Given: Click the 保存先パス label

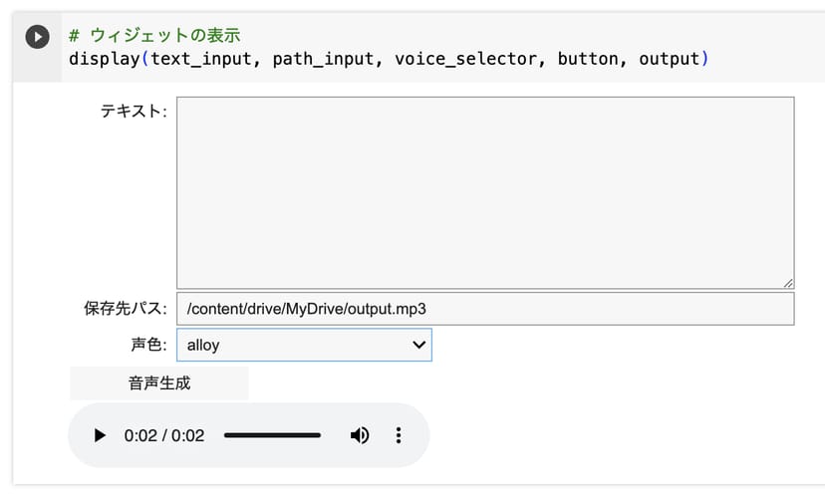Looking at the screenshot, I should tap(125, 309).
